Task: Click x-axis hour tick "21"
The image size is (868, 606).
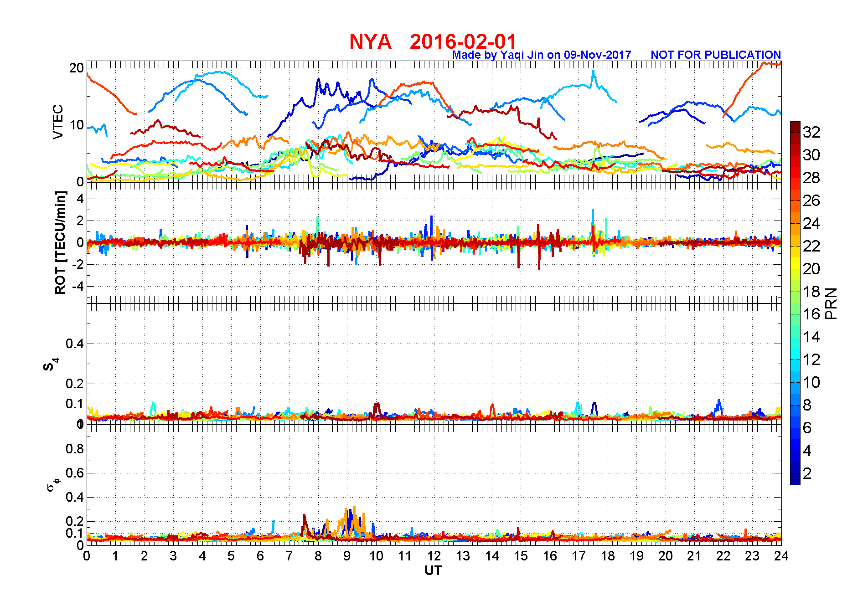Action: [694, 556]
